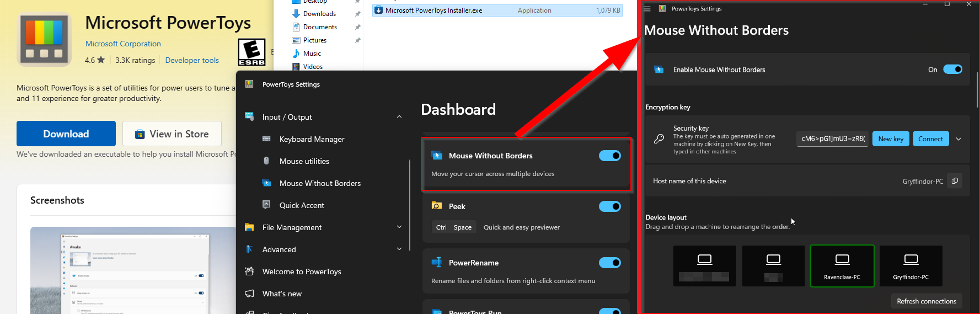Screen dimensions: 980x314
Task: Open the Developer tools category link
Action: (192, 60)
